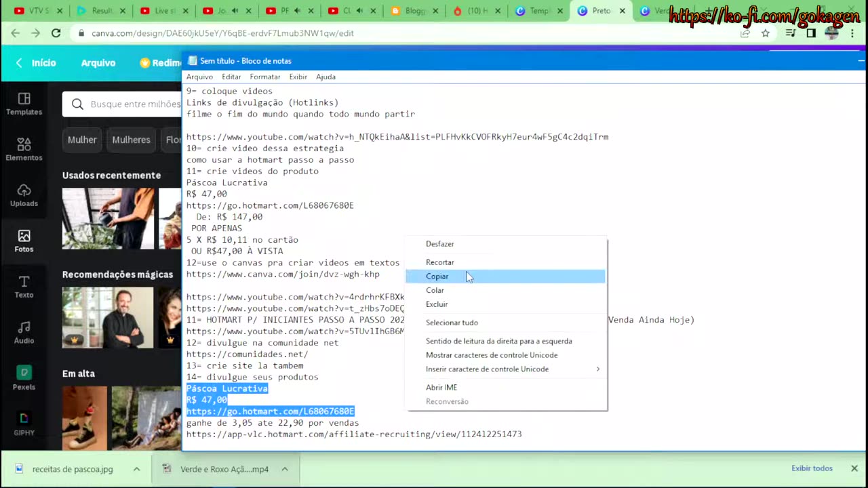Open the Ajuda menu in Notepad
The width and height of the screenshot is (868, 488).
(325, 77)
